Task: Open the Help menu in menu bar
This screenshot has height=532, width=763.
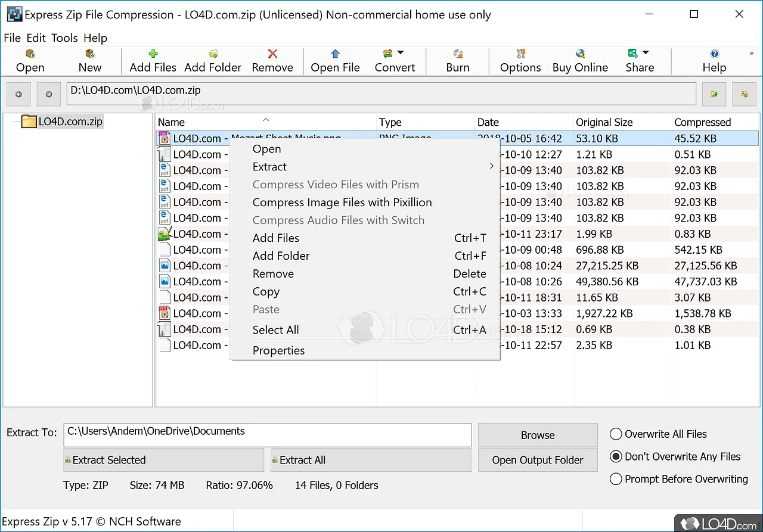Action: pos(95,38)
